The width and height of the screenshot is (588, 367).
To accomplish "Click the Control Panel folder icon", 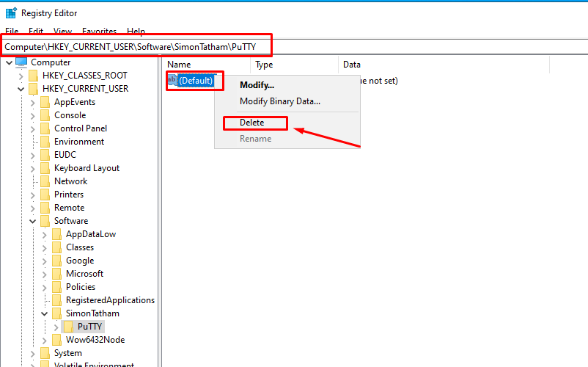I will point(45,128).
